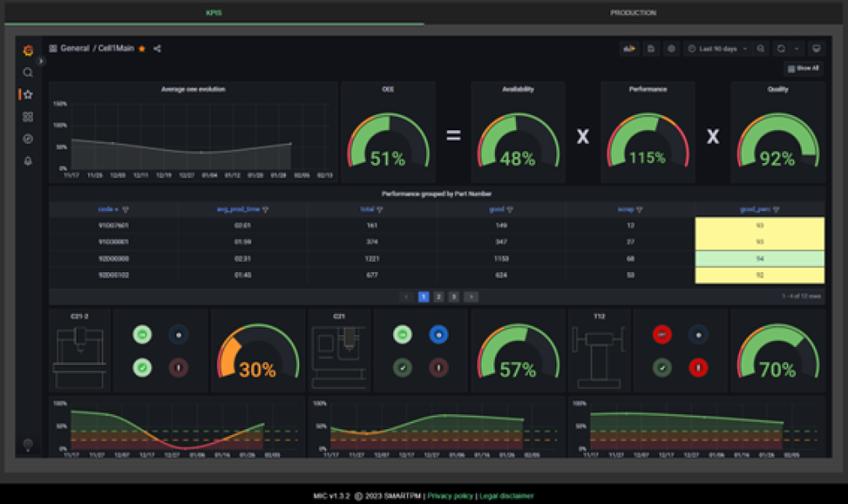Expand the refresh interval dropdown arrow
Screen dimensions: 848x504
point(797,49)
